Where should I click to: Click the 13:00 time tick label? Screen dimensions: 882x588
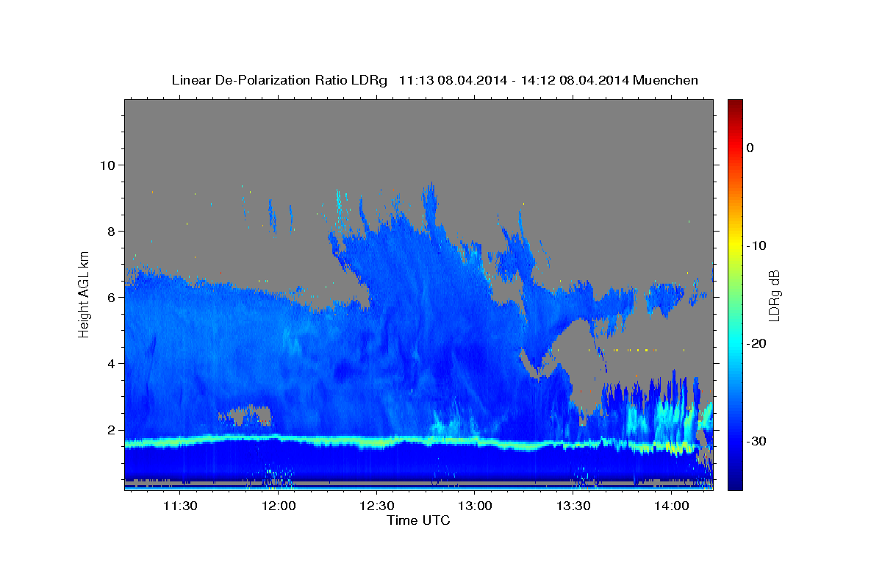pos(475,506)
